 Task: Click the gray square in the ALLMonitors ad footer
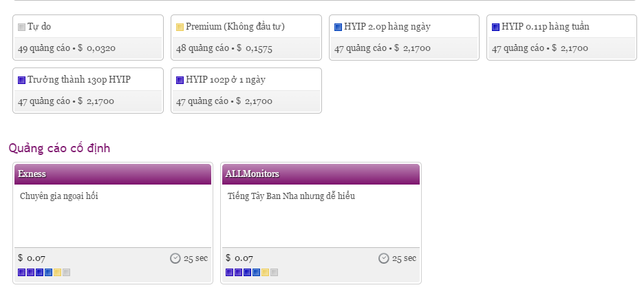pyautogui.click(x=275, y=273)
